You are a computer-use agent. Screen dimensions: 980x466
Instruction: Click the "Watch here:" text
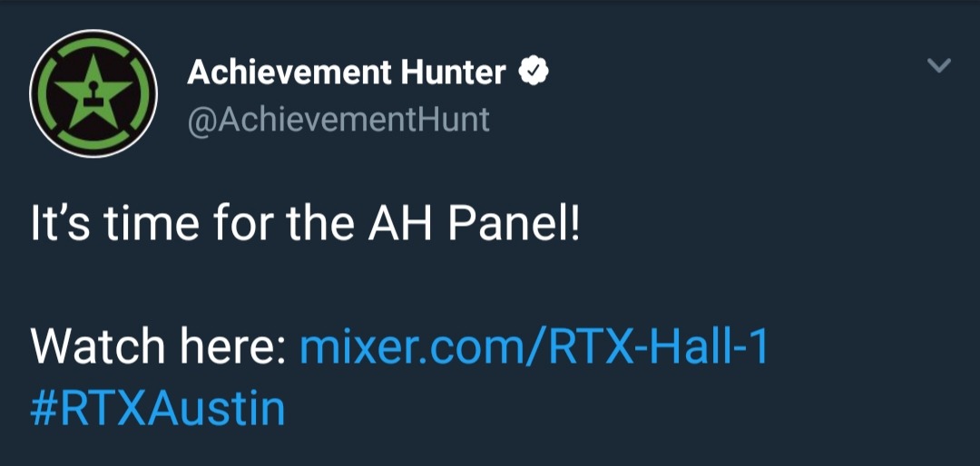pyautogui.click(x=158, y=349)
